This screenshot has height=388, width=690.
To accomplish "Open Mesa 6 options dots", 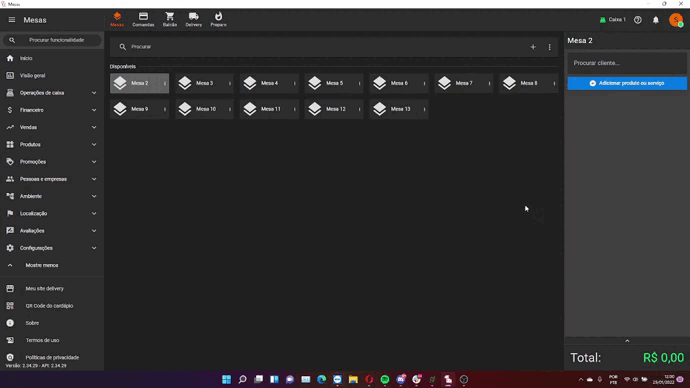I will [425, 83].
